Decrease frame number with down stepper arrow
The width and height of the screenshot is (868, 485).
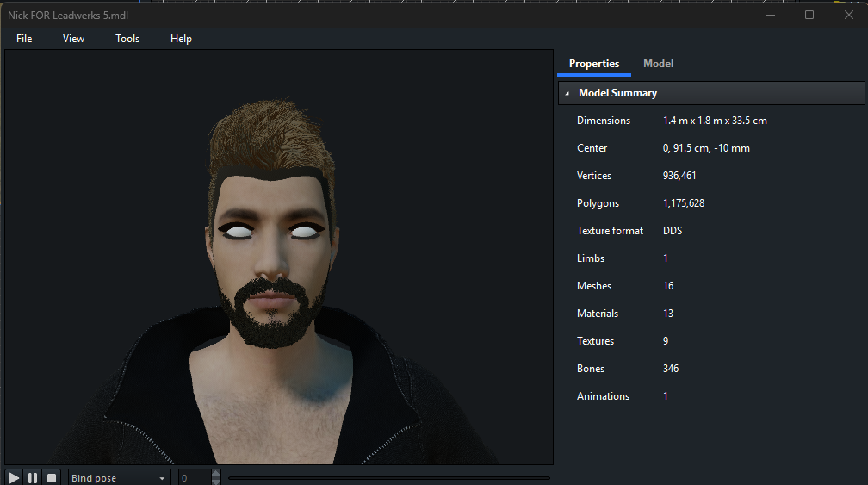pos(216,482)
